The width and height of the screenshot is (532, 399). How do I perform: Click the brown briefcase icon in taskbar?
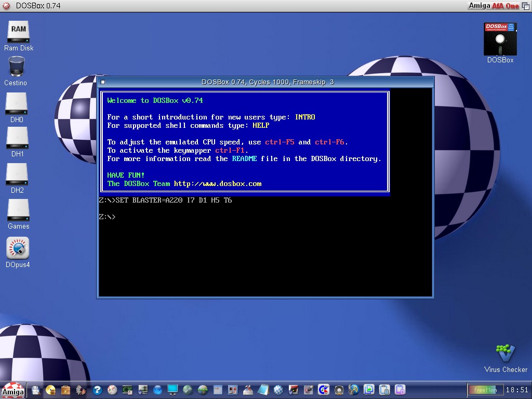point(65,390)
